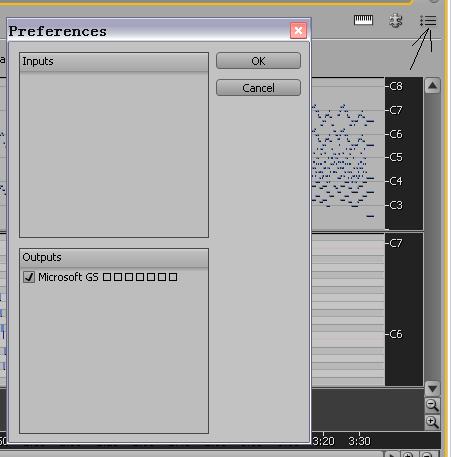Click the scroll down arrow button
The image size is (451, 457).
pyautogui.click(x=432, y=388)
